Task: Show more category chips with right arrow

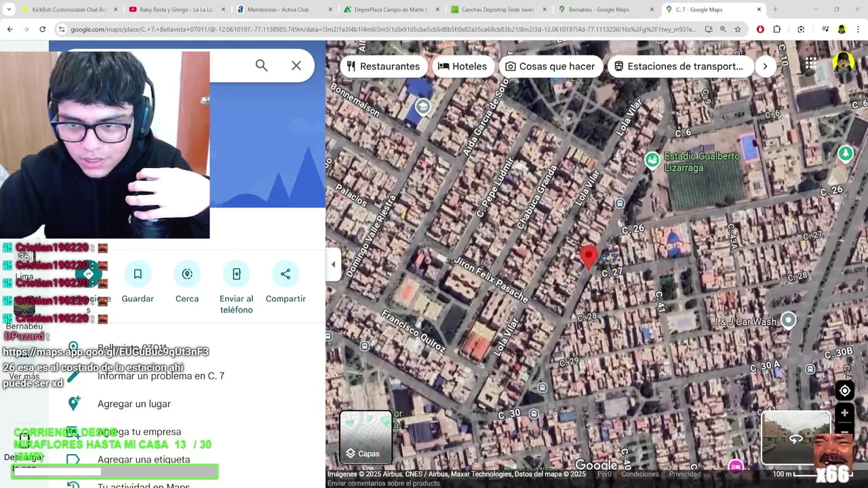Action: pyautogui.click(x=765, y=66)
